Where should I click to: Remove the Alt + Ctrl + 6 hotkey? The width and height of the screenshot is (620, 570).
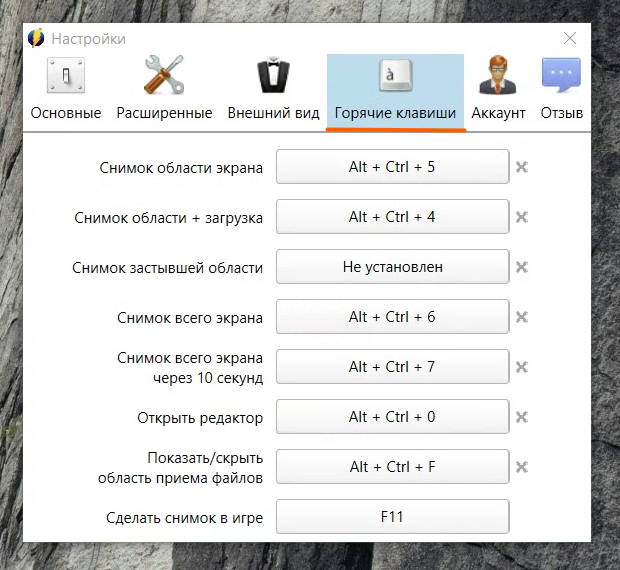521,317
